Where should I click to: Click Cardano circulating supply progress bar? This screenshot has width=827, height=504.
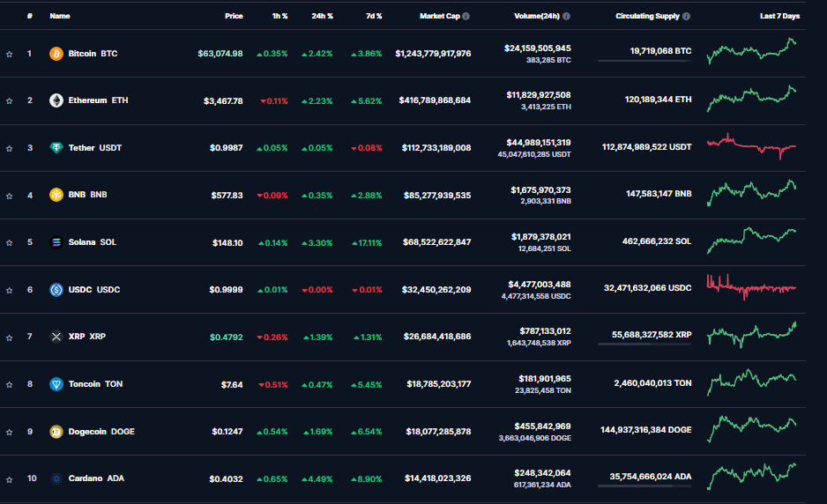(644, 486)
